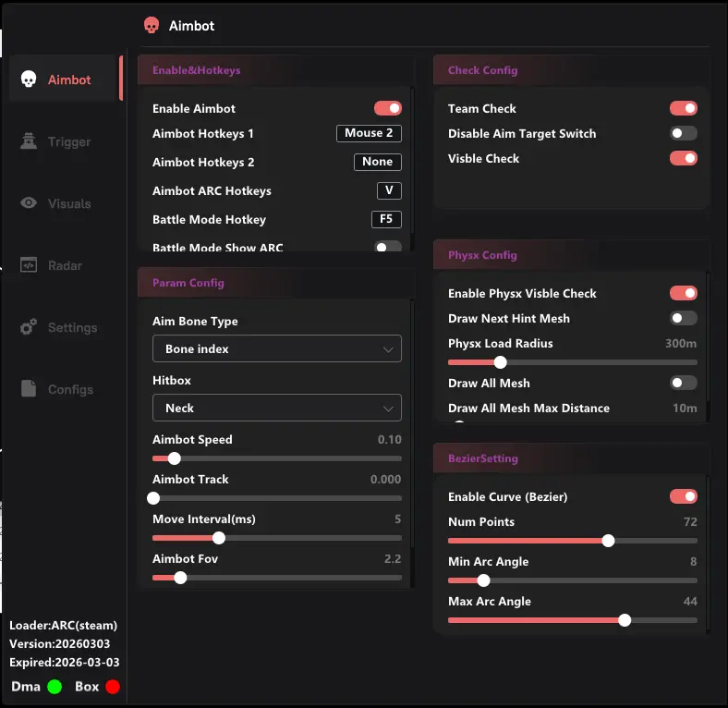Image resolution: width=728 pixels, height=708 pixels.
Task: Click the Mouse 2 hotkey button
Action: coord(369,133)
